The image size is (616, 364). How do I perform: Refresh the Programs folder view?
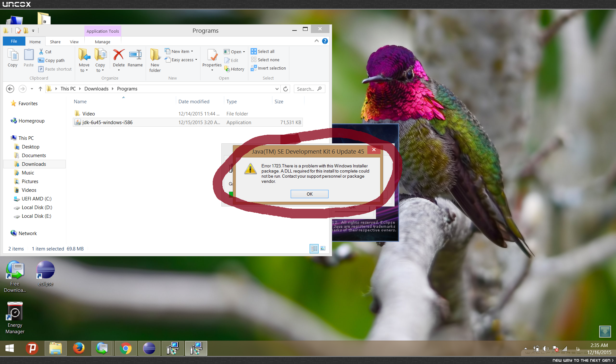pyautogui.click(x=286, y=89)
